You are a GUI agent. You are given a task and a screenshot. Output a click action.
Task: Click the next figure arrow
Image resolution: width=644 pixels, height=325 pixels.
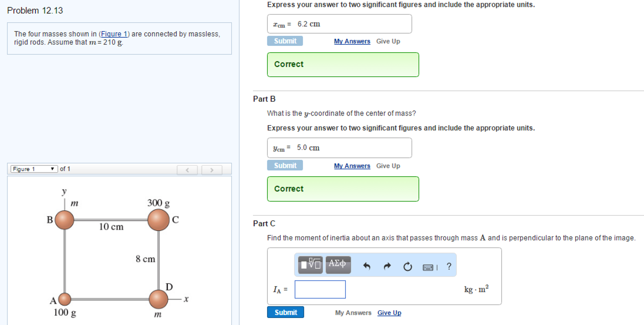[212, 170]
